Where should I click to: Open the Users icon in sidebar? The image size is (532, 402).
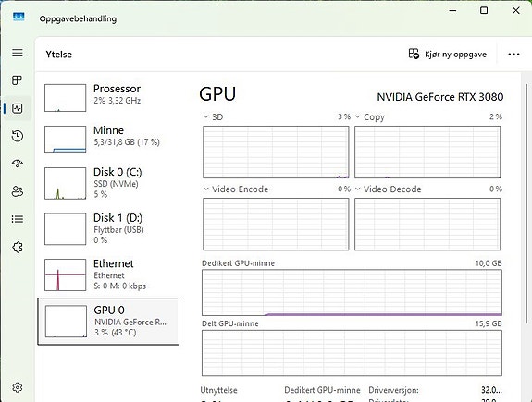pyautogui.click(x=18, y=191)
